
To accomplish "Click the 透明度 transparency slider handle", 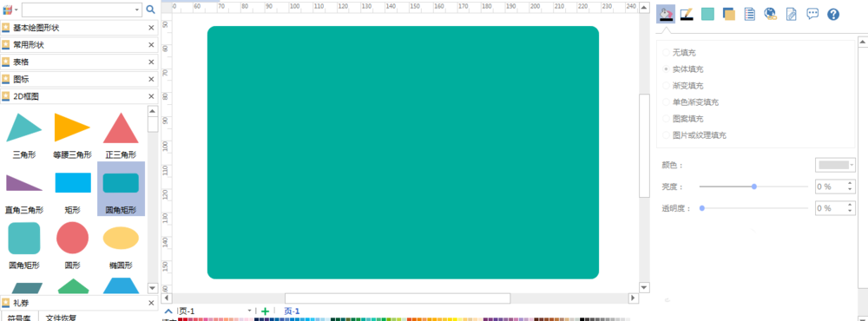I will (x=702, y=208).
